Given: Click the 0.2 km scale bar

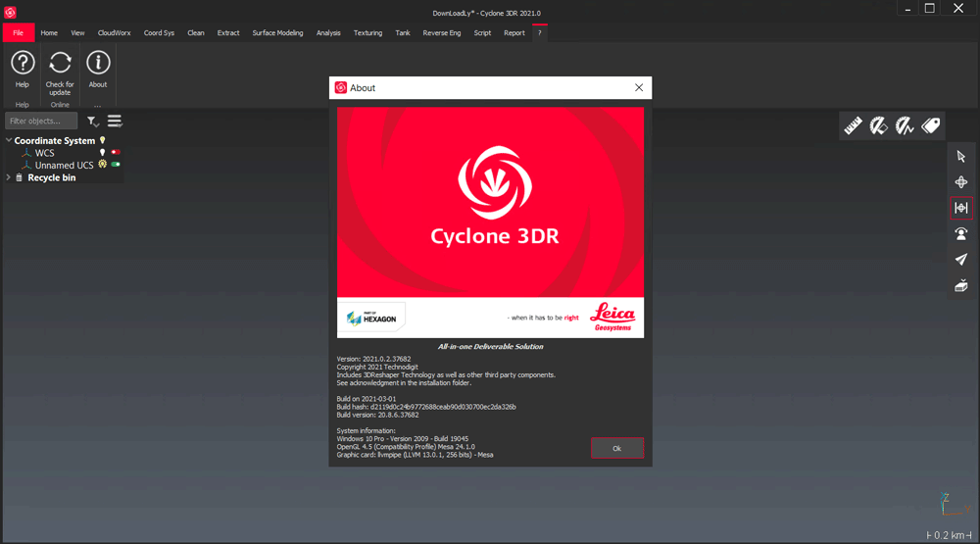Looking at the screenshot, I should pyautogui.click(x=949, y=535).
